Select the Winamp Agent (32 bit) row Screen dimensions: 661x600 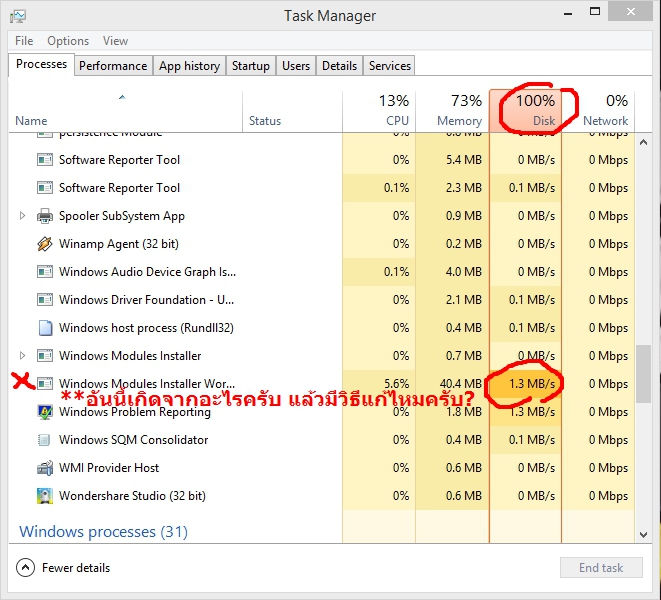321,244
